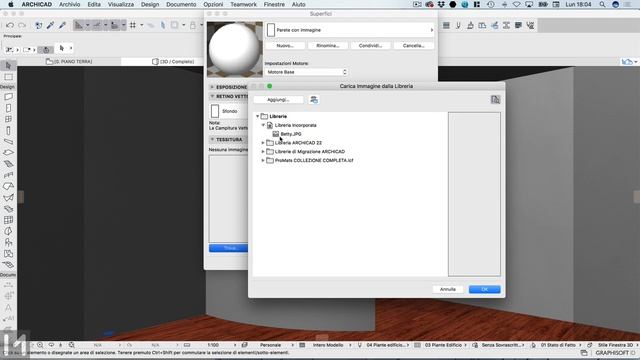Click Intero Modello in the status bar
640x360 pixels.
[x=328, y=345]
